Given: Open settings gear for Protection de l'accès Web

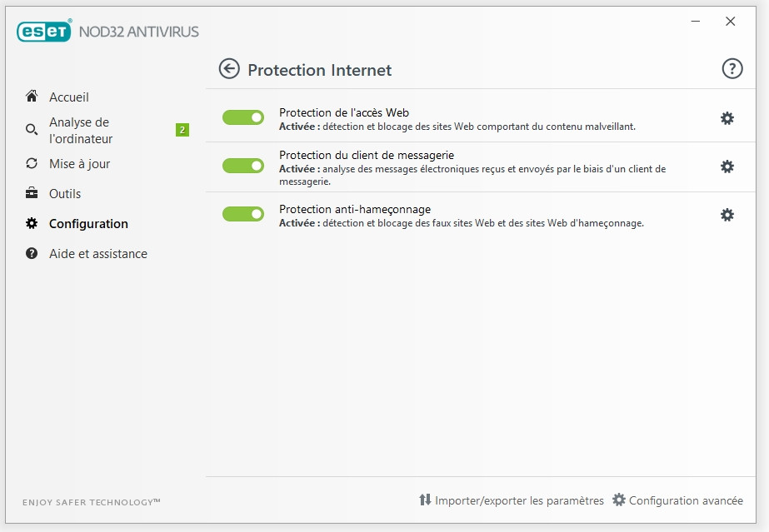Looking at the screenshot, I should (x=727, y=118).
